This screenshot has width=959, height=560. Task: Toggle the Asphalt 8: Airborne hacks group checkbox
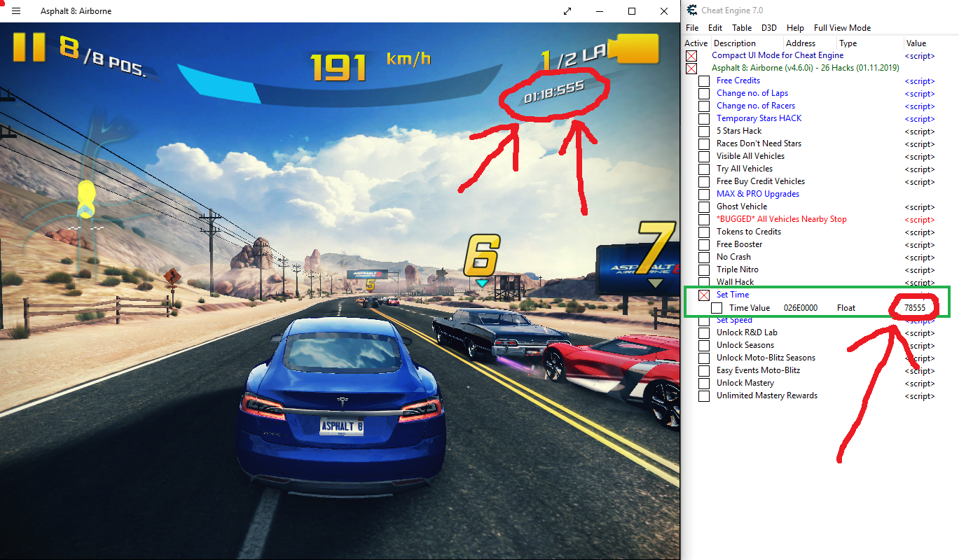(x=691, y=69)
